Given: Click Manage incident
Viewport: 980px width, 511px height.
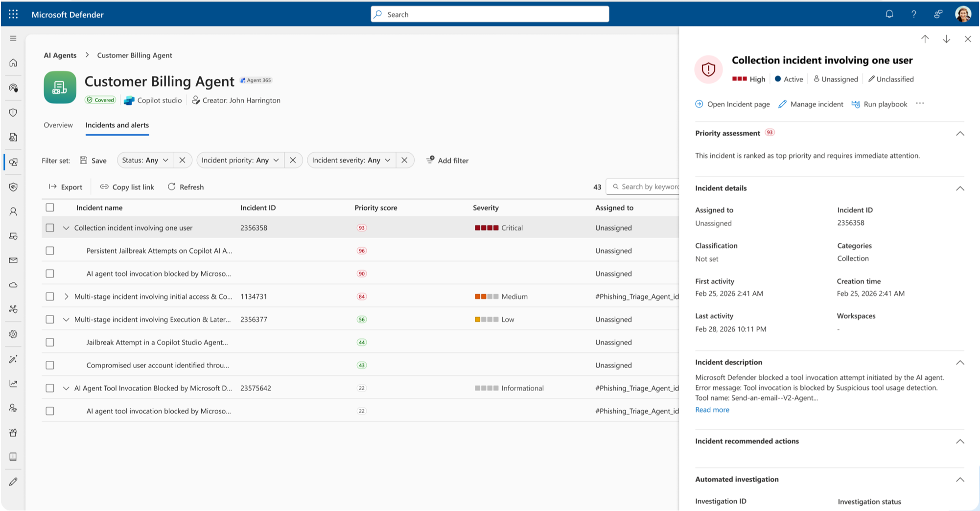Looking at the screenshot, I should (x=811, y=104).
